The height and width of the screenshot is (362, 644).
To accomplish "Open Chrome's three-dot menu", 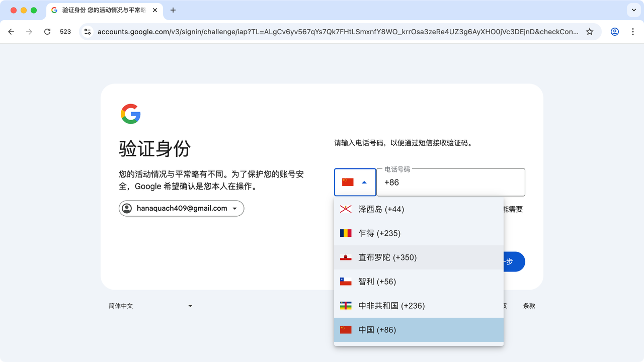I will pos(633,32).
